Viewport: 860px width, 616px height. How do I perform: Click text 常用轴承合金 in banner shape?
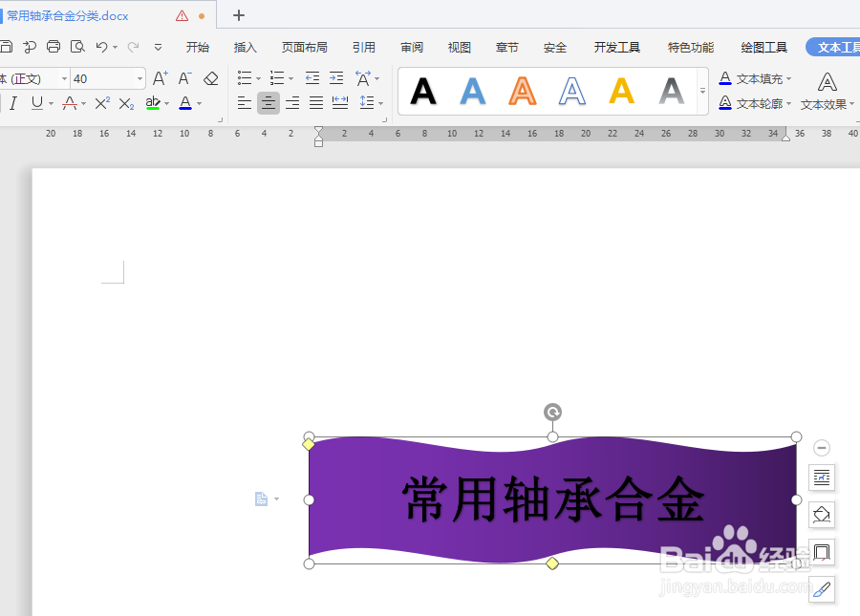(x=553, y=499)
